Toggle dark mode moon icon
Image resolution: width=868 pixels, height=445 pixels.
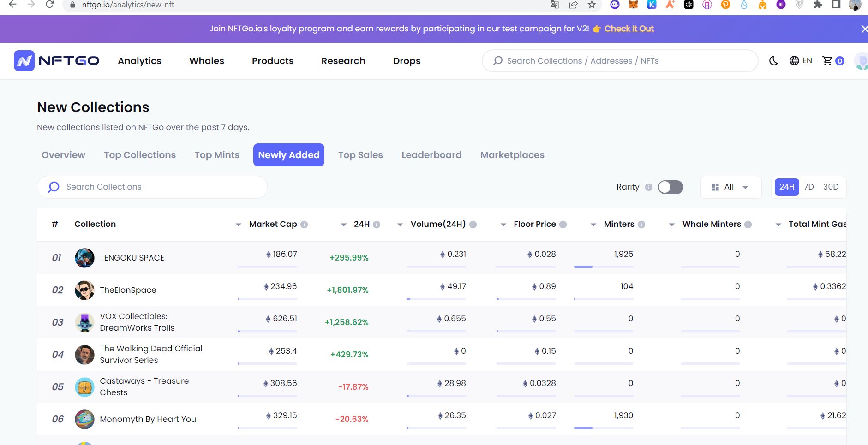point(774,61)
